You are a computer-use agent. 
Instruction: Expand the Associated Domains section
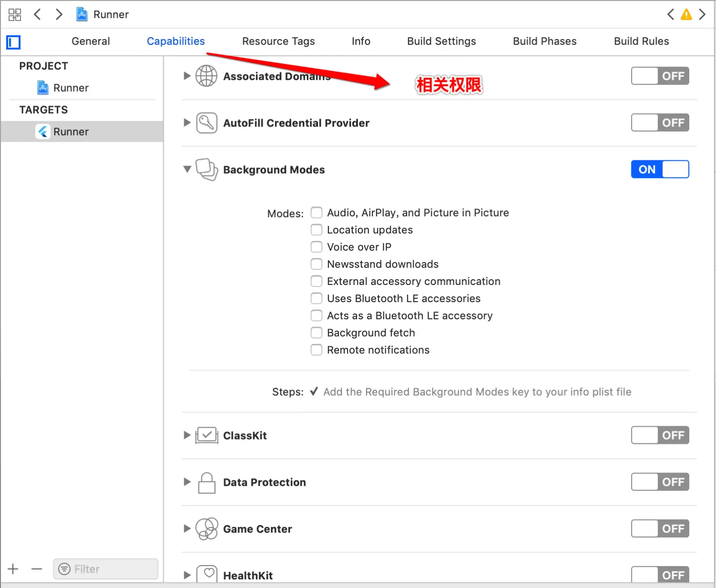pyautogui.click(x=187, y=76)
